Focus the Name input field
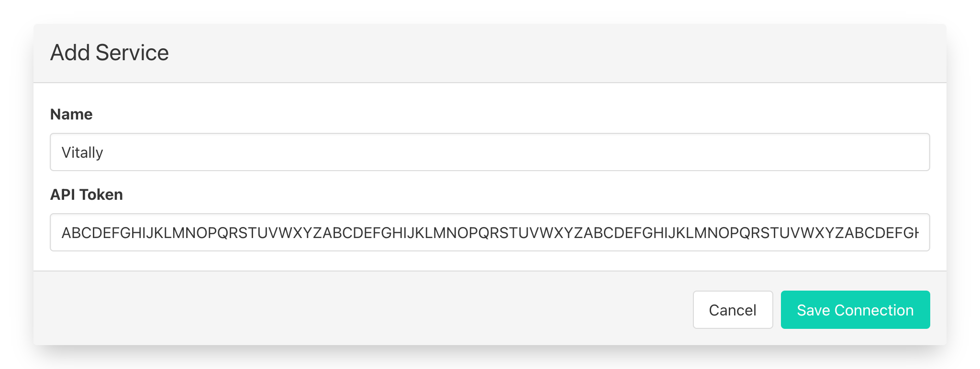The height and width of the screenshot is (369, 980). 490,152
